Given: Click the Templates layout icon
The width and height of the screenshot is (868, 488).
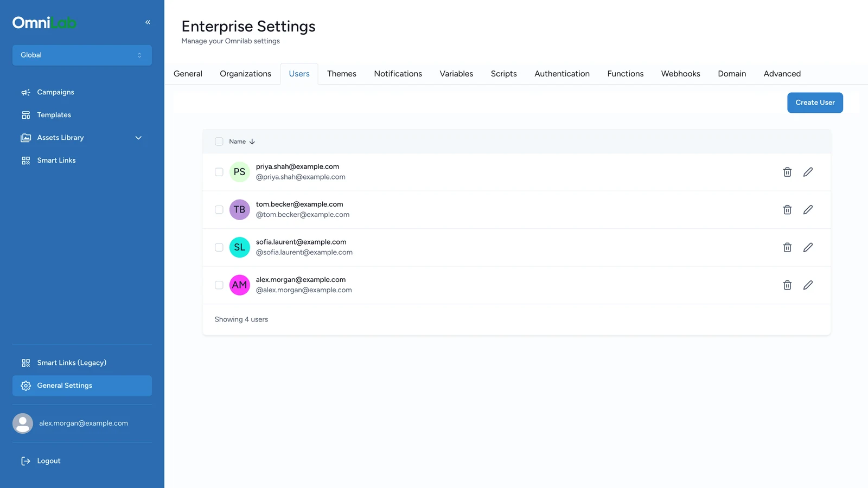Looking at the screenshot, I should coord(25,115).
